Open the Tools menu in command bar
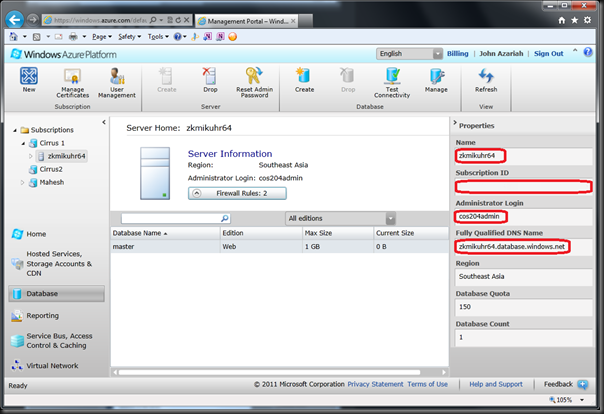The width and height of the screenshot is (604, 414). [158, 37]
